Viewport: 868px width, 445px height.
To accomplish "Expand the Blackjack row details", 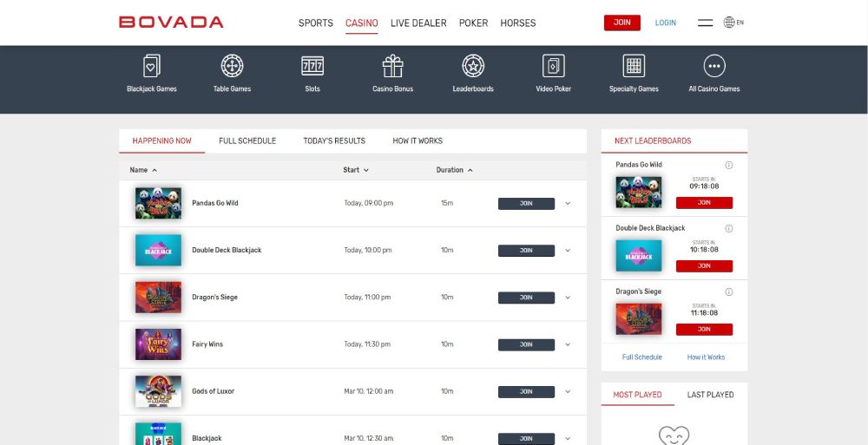I will pyautogui.click(x=568, y=439).
